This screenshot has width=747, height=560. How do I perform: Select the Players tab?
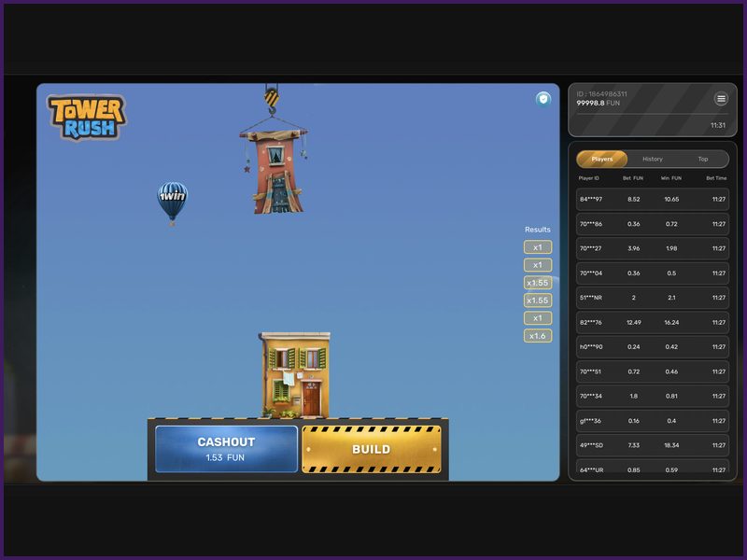(601, 159)
